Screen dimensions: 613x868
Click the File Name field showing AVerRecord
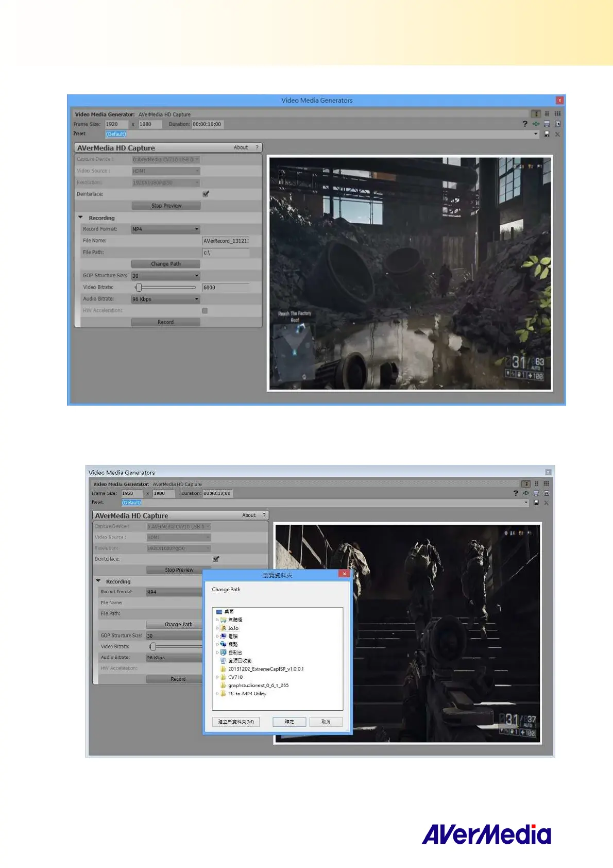[x=226, y=241]
